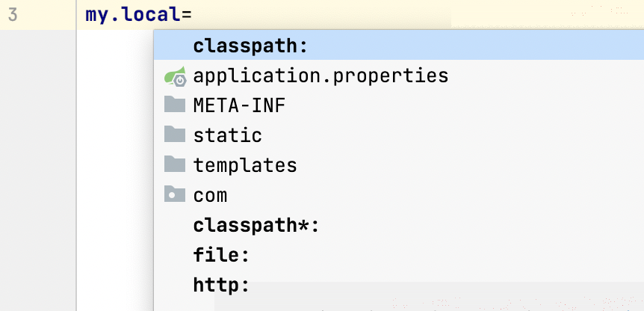The width and height of the screenshot is (644, 311).
Task: Select the highlighted classpath: suggestion
Action: point(399,46)
